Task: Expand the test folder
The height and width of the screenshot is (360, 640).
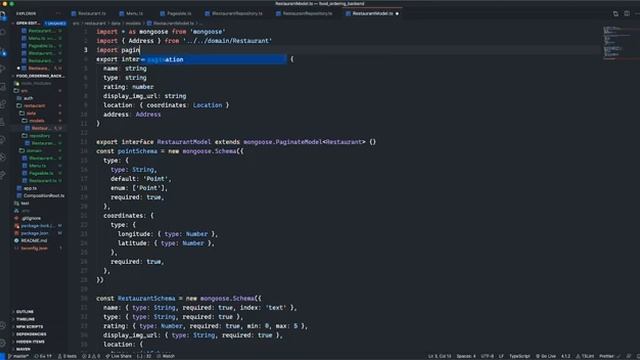Action: (24, 203)
